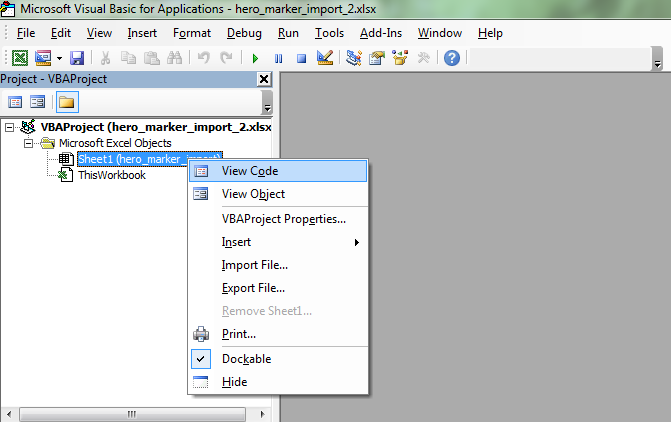Select ThisWorkbook in the project tree
The width and height of the screenshot is (671, 422).
tap(111, 175)
